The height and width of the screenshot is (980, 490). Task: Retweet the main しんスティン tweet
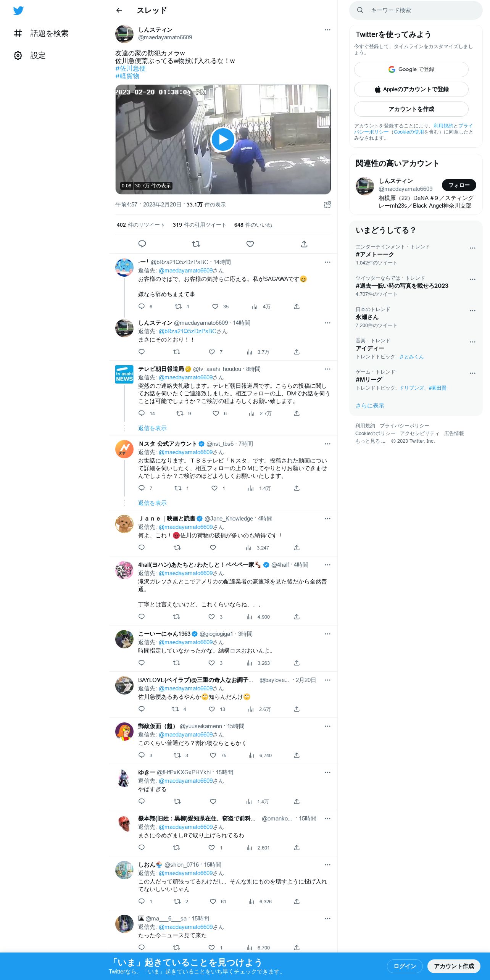tap(196, 244)
